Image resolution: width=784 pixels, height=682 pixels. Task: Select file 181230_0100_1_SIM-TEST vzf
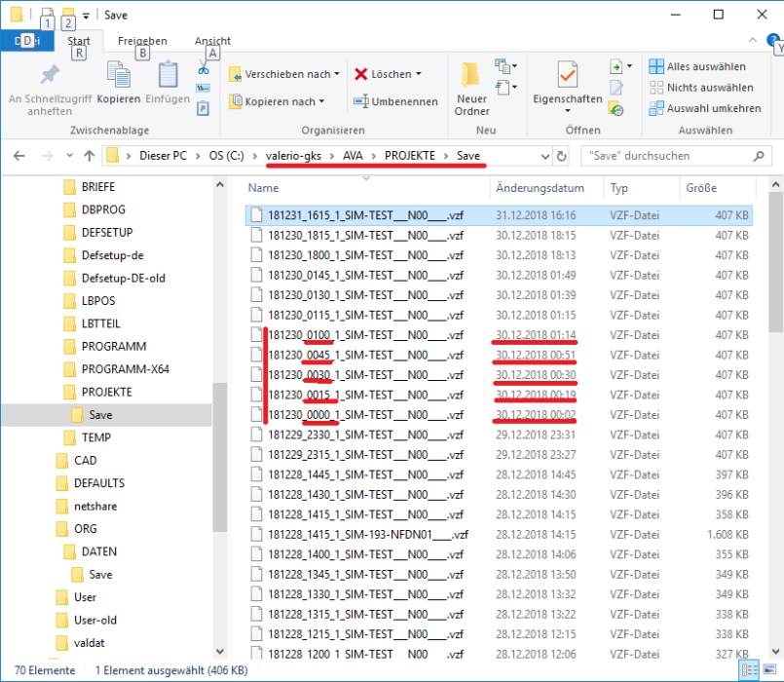[358, 336]
